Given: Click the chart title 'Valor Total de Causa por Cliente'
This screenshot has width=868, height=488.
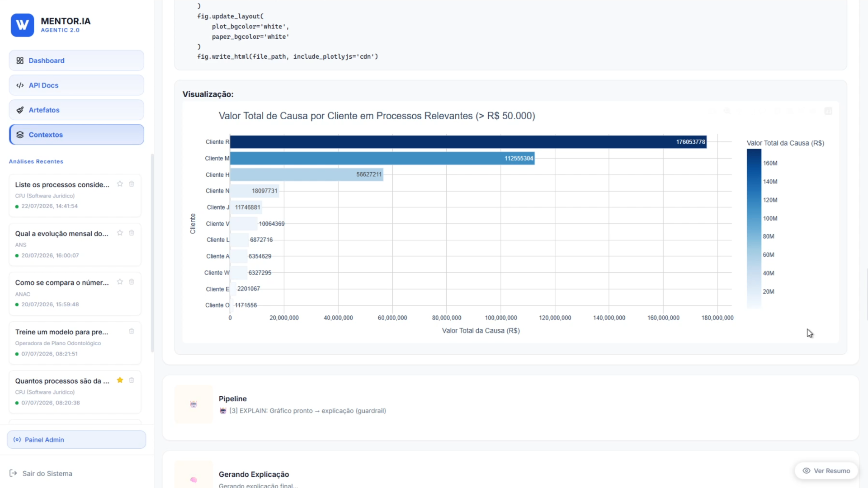Looking at the screenshot, I should [377, 116].
